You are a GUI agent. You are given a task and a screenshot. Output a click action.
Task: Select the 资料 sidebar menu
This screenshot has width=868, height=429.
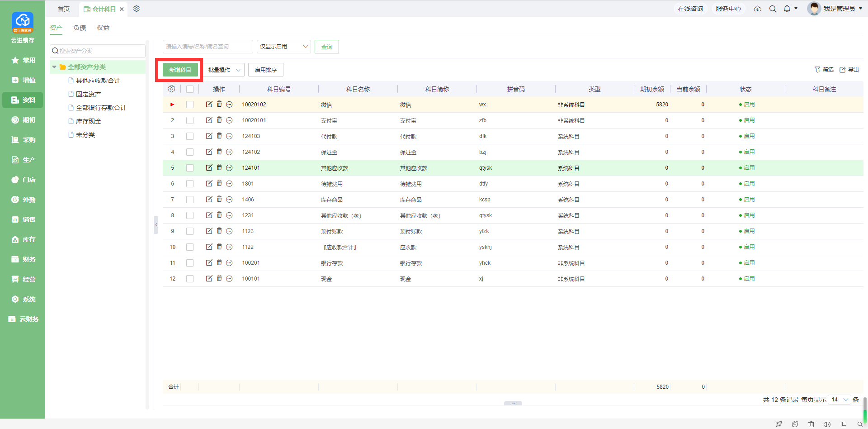23,100
